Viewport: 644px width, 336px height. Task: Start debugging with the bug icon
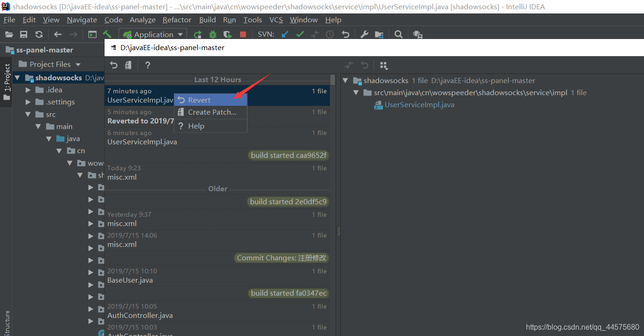pyautogui.click(x=213, y=34)
